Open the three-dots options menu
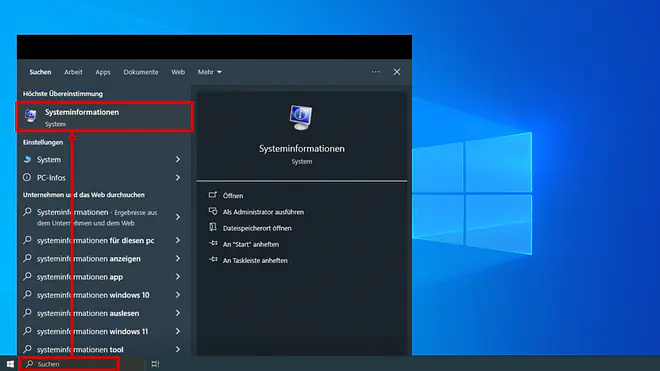The height and width of the screenshot is (371, 660). (x=375, y=72)
